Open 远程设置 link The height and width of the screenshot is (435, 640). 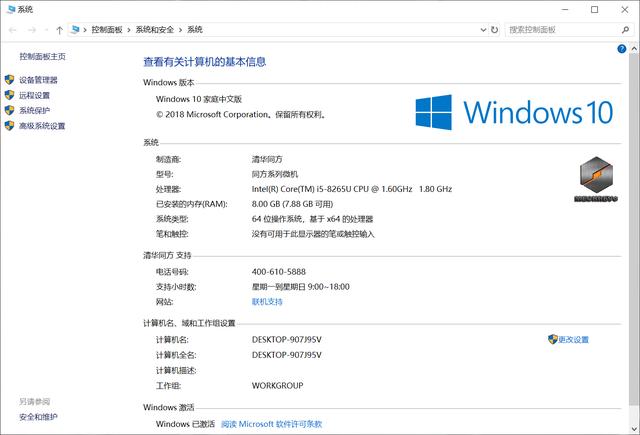coord(34,95)
